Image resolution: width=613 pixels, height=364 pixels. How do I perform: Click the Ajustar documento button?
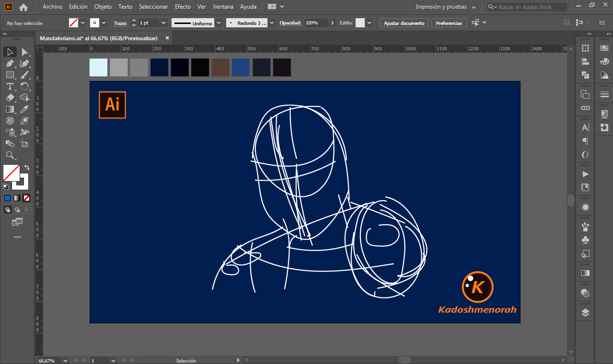click(x=404, y=23)
